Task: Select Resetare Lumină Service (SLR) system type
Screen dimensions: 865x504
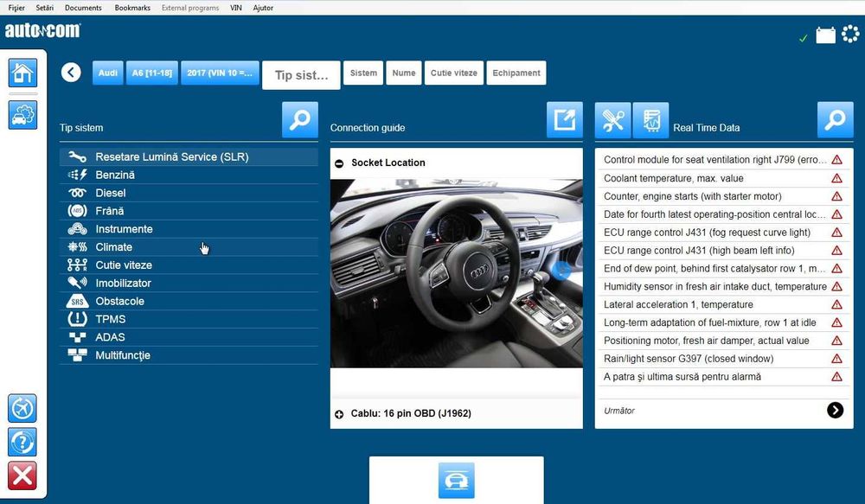Action: [x=189, y=156]
